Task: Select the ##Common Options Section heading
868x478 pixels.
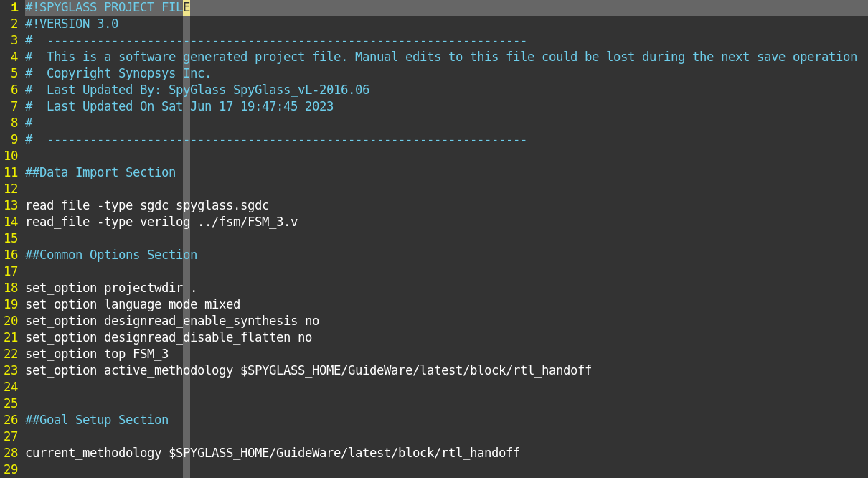Action: [111, 255]
